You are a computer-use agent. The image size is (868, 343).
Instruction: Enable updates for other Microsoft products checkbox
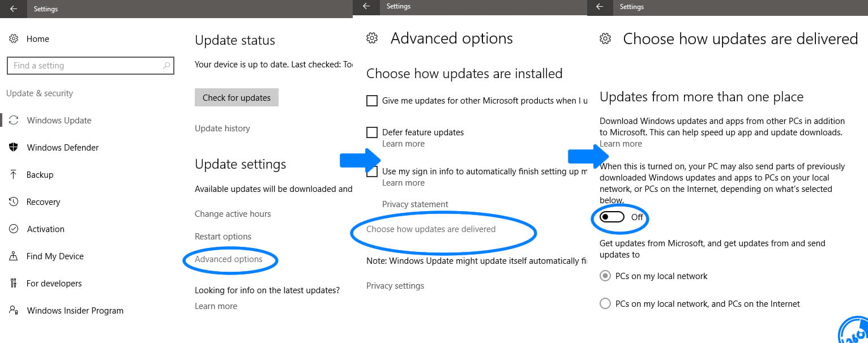372,101
